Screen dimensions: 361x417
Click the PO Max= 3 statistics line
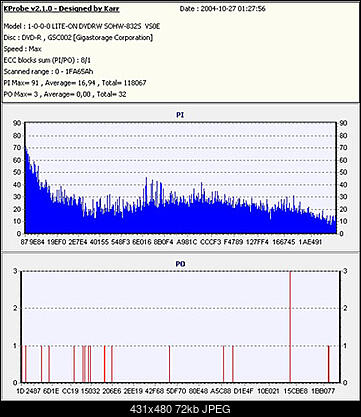[65, 94]
